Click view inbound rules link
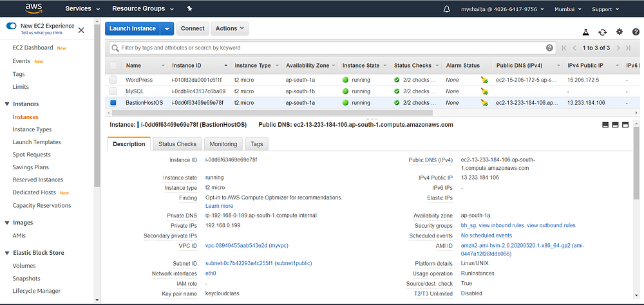 (502, 225)
